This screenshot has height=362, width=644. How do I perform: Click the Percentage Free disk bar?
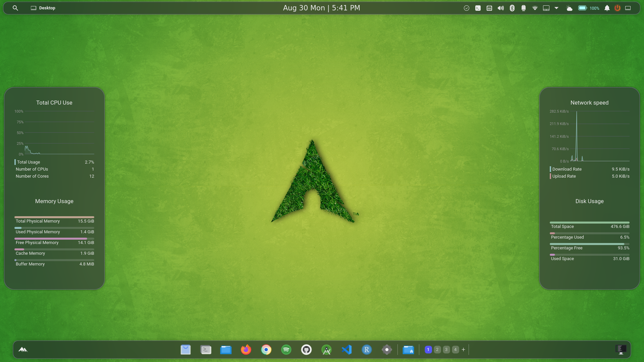click(590, 244)
